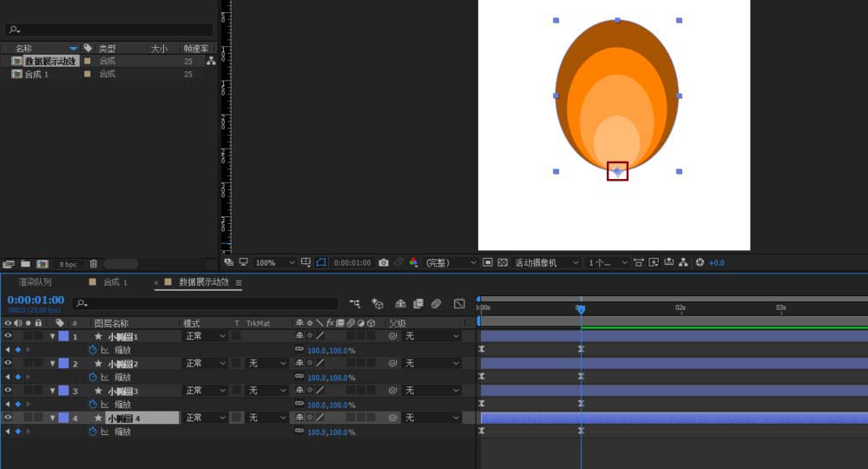
Task: Toggle scale stopwatch for 小椭圆1
Action: (x=93, y=350)
